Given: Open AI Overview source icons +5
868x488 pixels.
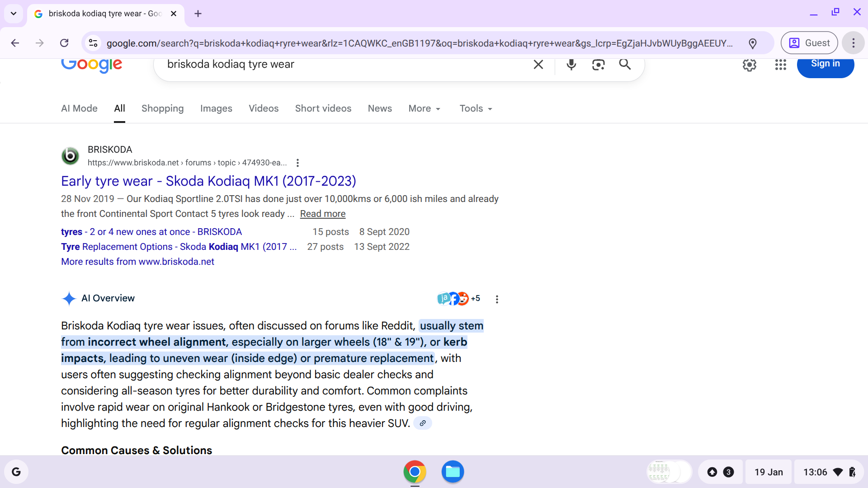Looking at the screenshot, I should click(x=458, y=298).
